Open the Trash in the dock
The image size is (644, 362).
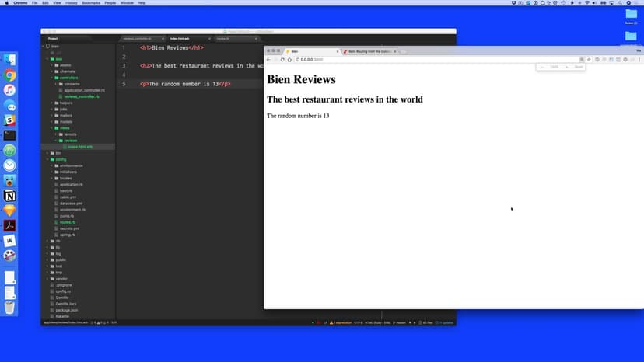point(9,308)
